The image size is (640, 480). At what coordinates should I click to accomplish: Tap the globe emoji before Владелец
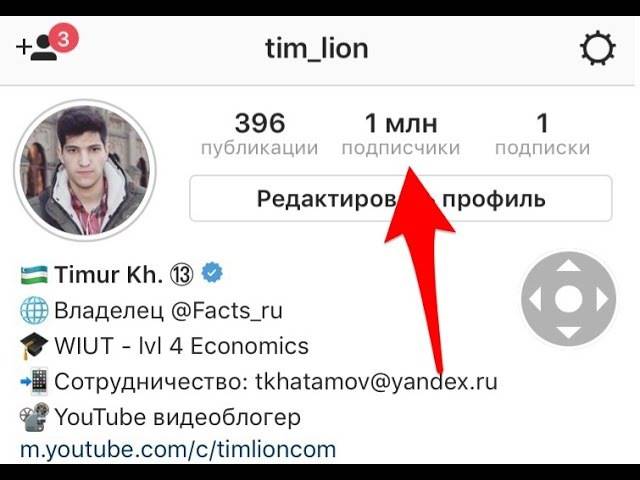34,310
